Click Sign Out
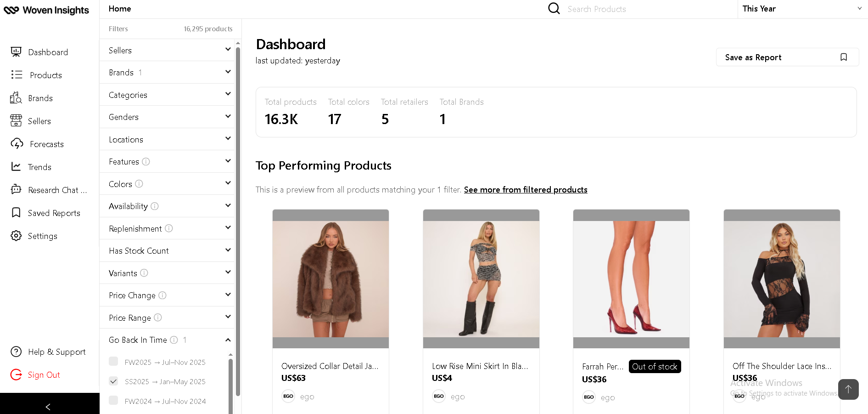 tap(44, 375)
